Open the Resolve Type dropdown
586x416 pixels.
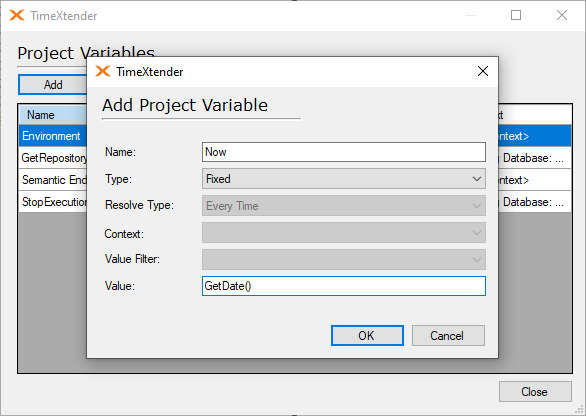(344, 206)
